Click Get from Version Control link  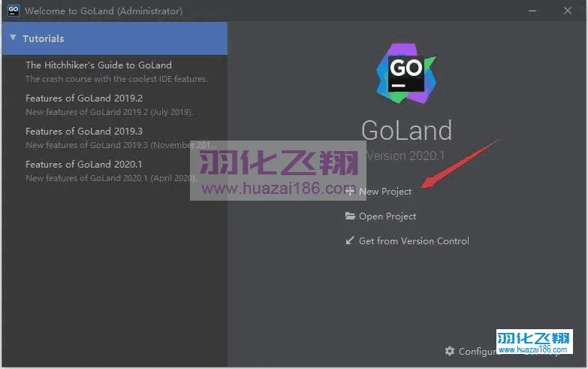coord(414,241)
